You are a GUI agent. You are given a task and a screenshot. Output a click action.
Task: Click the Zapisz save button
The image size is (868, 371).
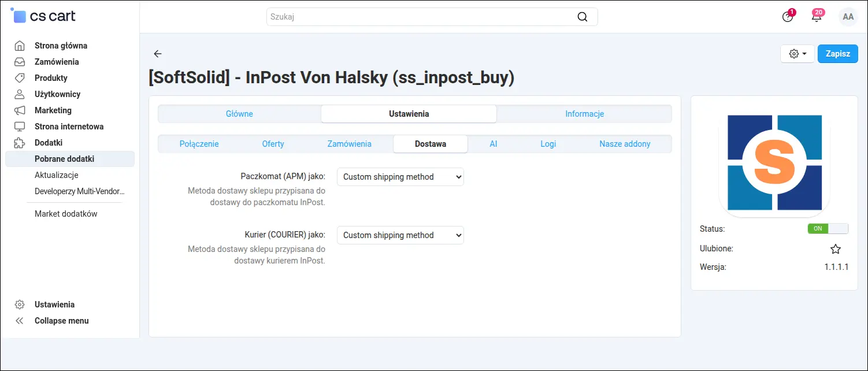pyautogui.click(x=838, y=54)
